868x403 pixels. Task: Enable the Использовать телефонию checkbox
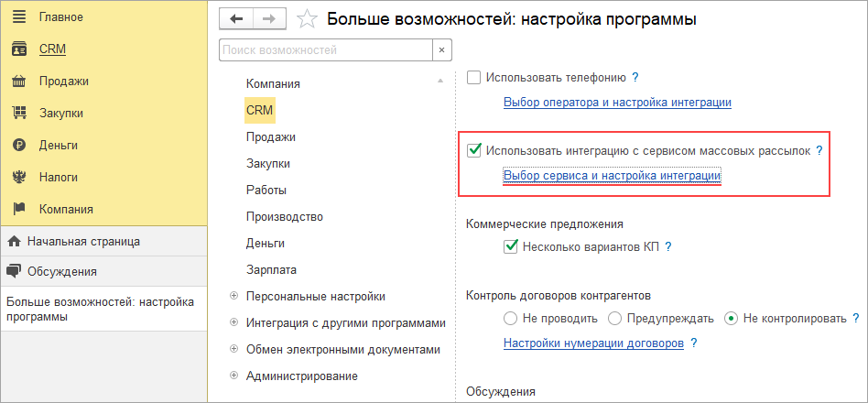474,78
